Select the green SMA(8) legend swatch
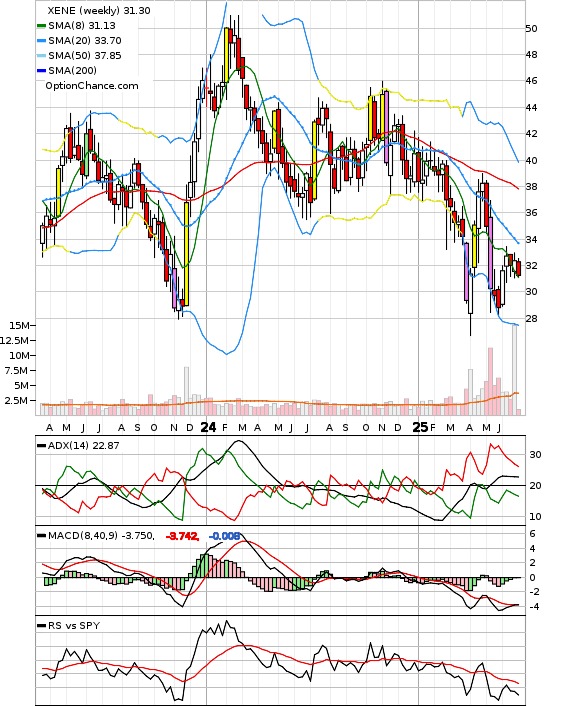566x706 pixels. 41,26
